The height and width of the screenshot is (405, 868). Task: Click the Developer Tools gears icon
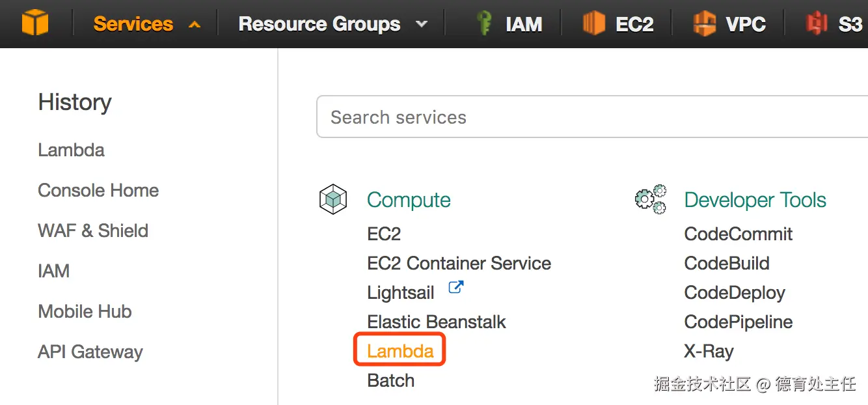(x=651, y=199)
